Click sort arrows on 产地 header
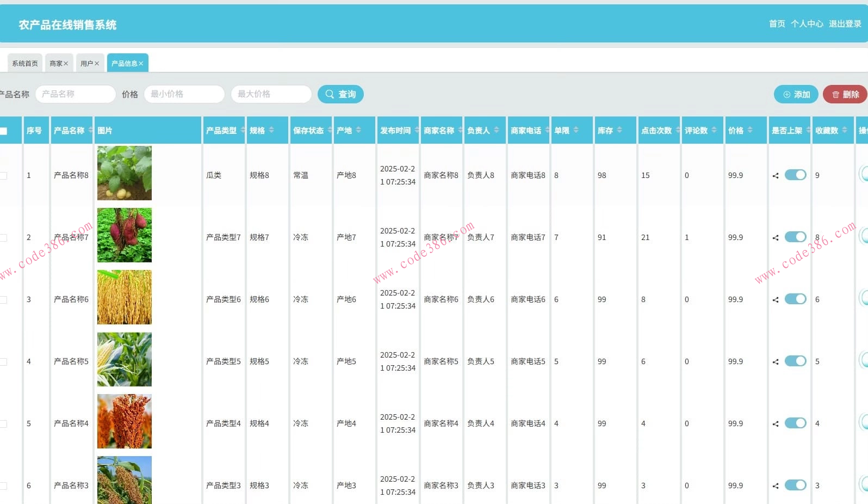This screenshot has height=504, width=868. [x=358, y=130]
